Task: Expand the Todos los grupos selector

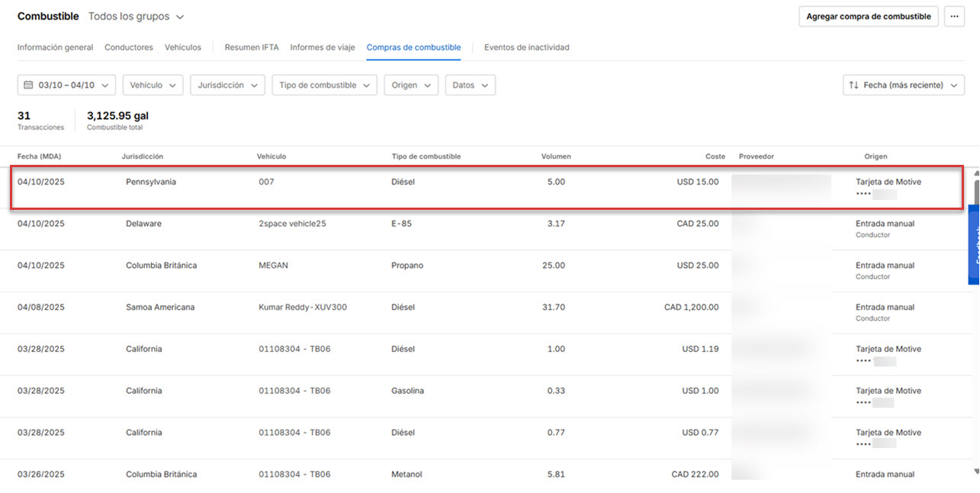Action: tap(137, 16)
